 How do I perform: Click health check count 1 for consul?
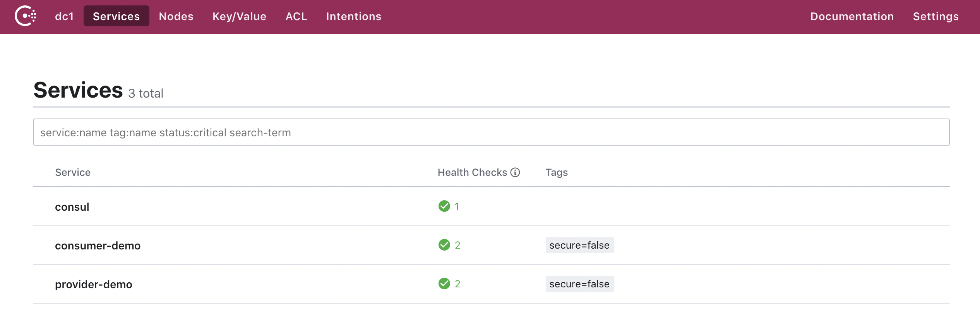(x=457, y=206)
